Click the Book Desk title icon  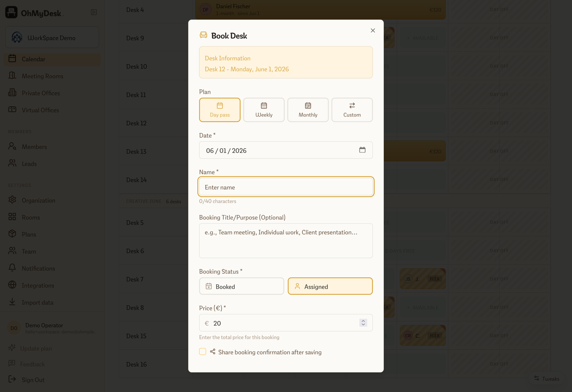(203, 35)
